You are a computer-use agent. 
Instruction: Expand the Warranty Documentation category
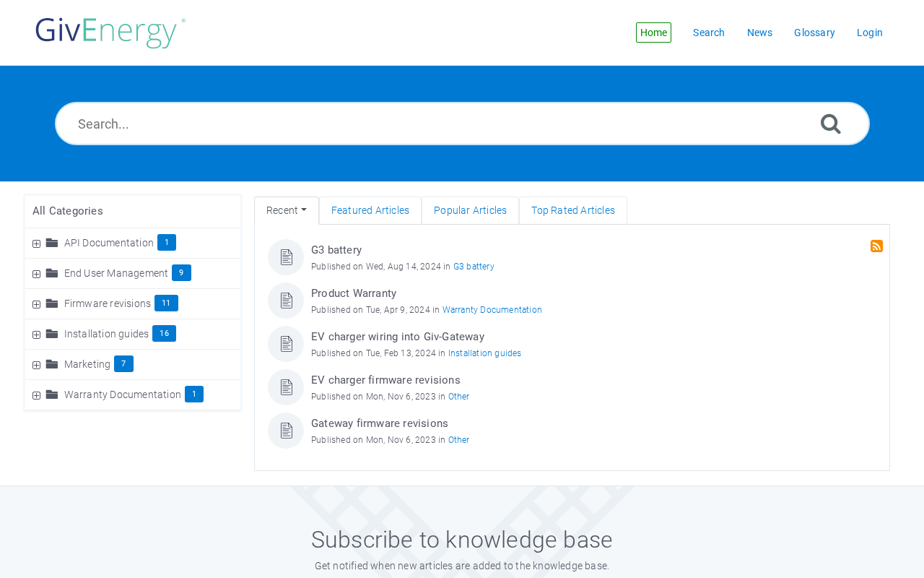point(36,395)
